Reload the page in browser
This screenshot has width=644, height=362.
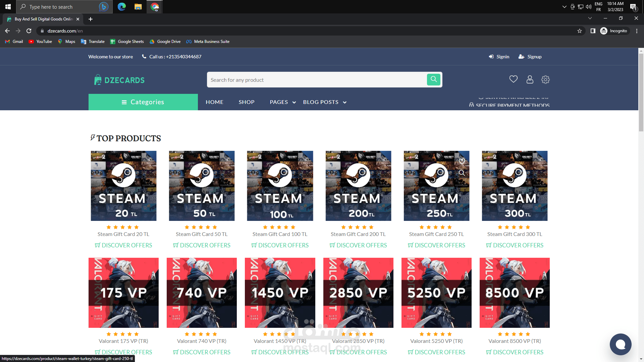click(29, 31)
